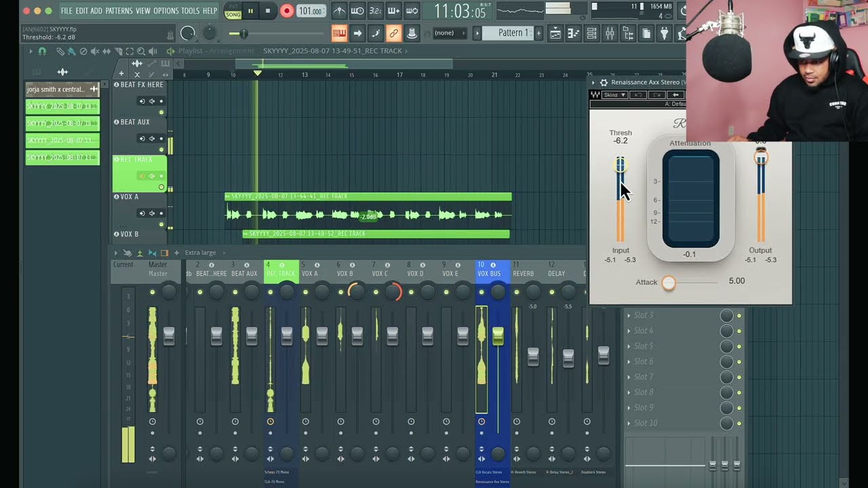Mute the Master mixer track
Screen dimensions: 868x488
tap(152, 292)
